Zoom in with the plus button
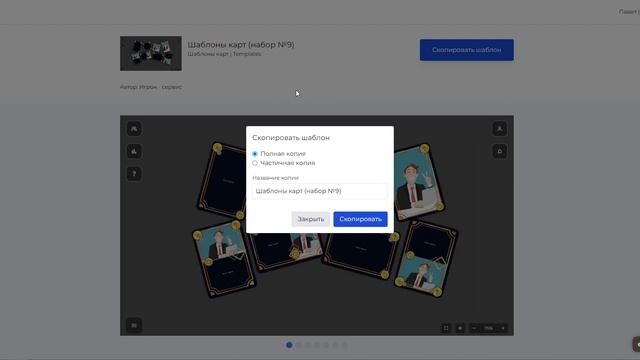The image size is (640, 360). tap(503, 328)
